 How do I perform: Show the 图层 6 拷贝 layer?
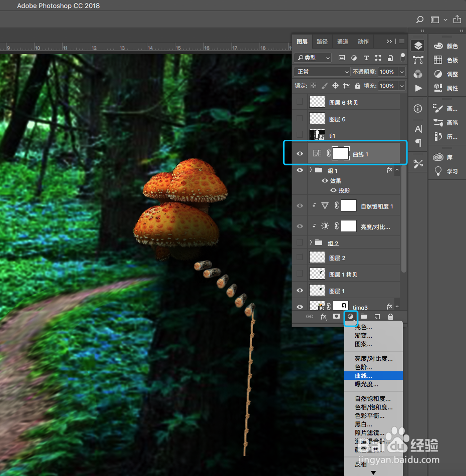coord(300,102)
